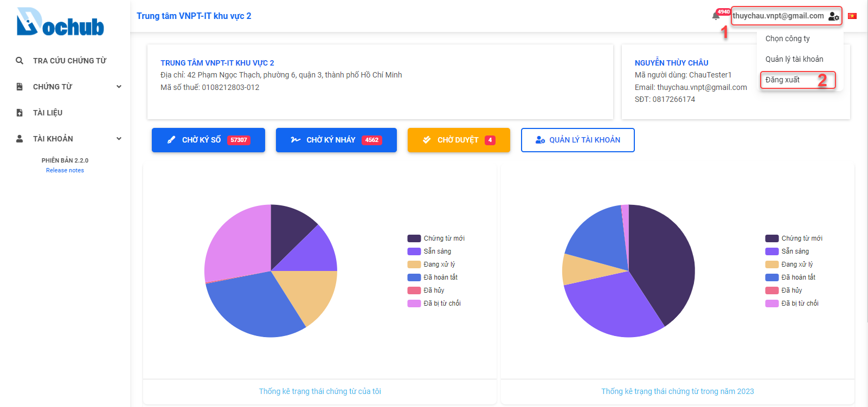Toggle Đã hoàn tất swatch in left legend
The image size is (868, 407).
pyautogui.click(x=414, y=277)
